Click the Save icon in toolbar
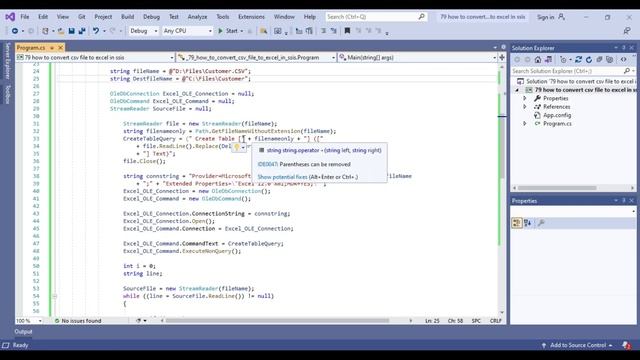640x360 pixels. click(71, 31)
